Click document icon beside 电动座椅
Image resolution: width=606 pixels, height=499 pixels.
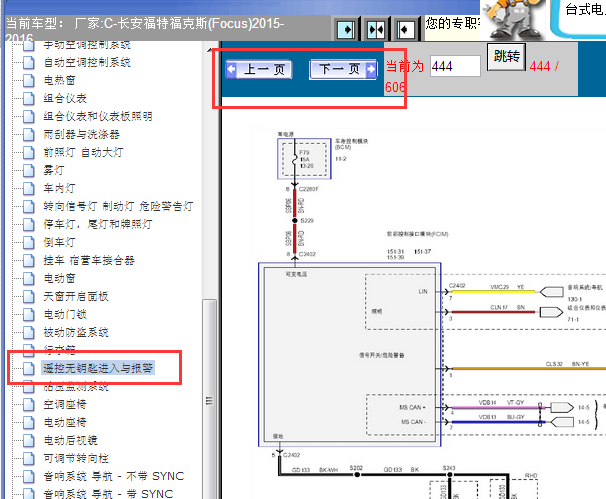tap(28, 422)
